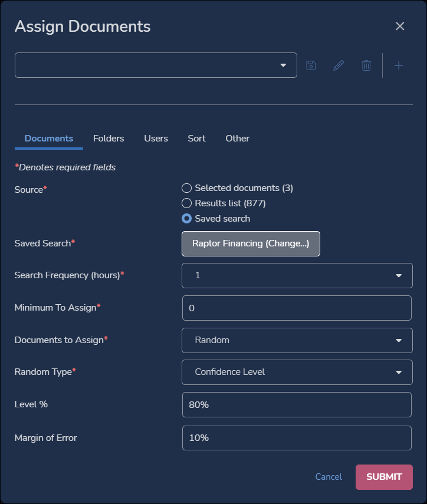This screenshot has height=504, width=427.
Task: Change the Raptor Financing saved search
Action: 251,243
